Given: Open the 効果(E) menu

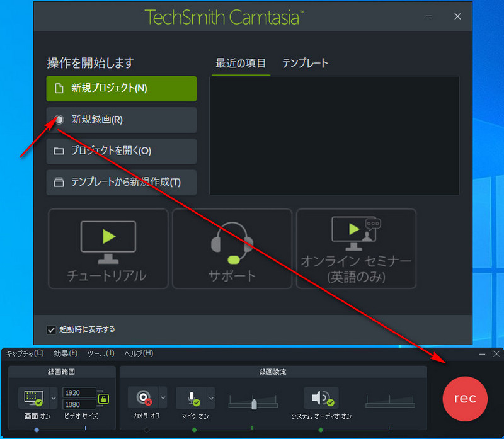Looking at the screenshot, I should 66,353.
